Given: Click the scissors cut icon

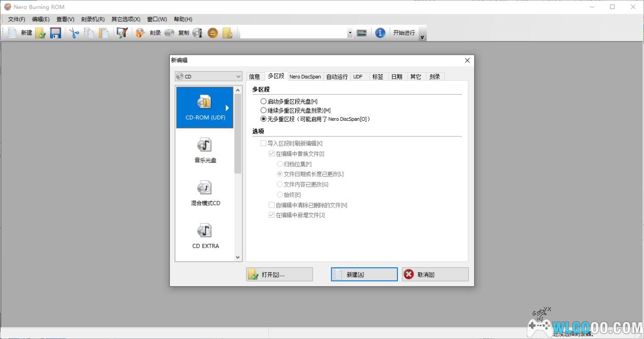Looking at the screenshot, I should point(74,33).
